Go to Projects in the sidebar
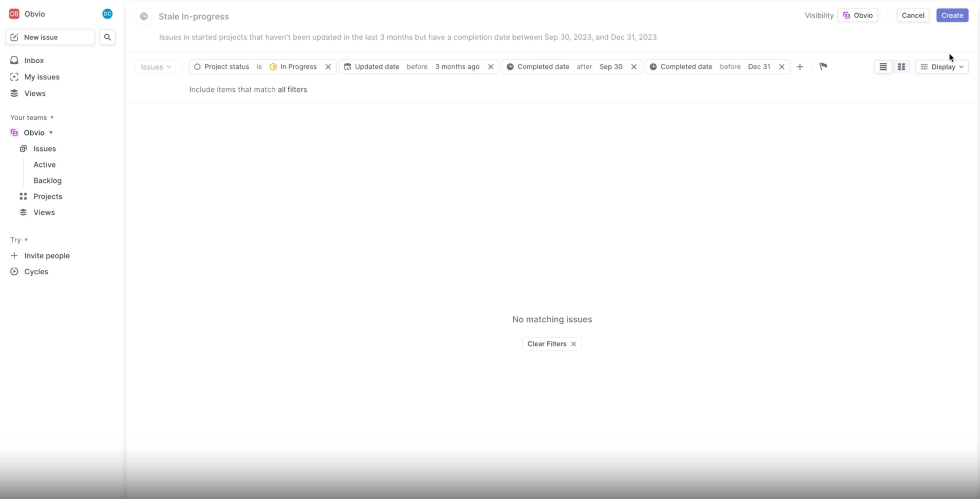The image size is (980, 499). point(48,197)
